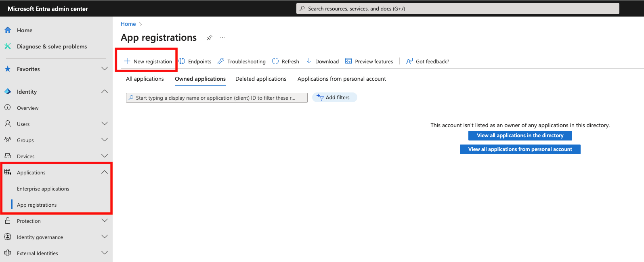644x262 pixels.
Task: Click the Identity governance icon
Action: coord(8,237)
